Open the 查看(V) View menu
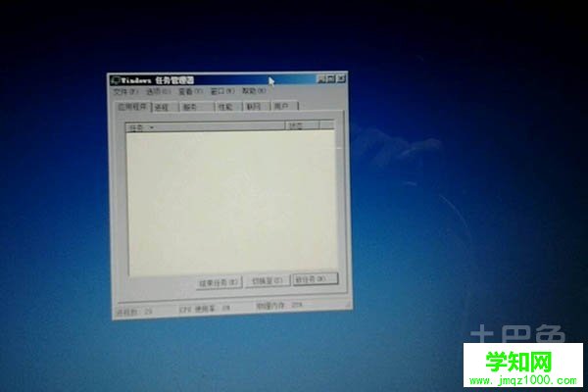 click(190, 91)
